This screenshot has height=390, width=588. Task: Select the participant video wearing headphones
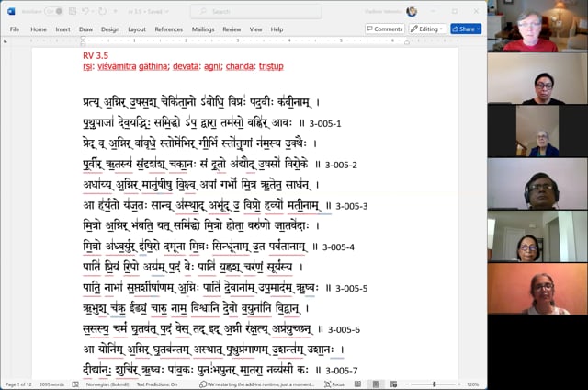click(x=537, y=184)
